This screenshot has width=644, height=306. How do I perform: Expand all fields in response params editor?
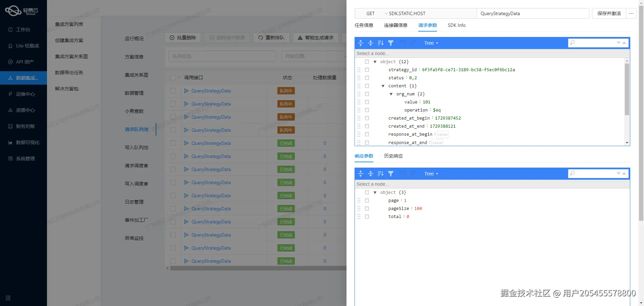coord(361,174)
